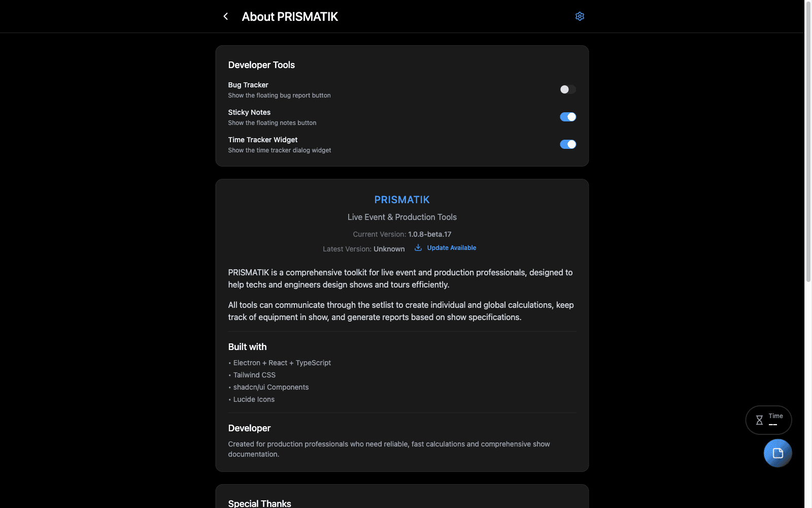
Task: Click Live Event & Production Tools subtitle
Action: [x=402, y=217]
